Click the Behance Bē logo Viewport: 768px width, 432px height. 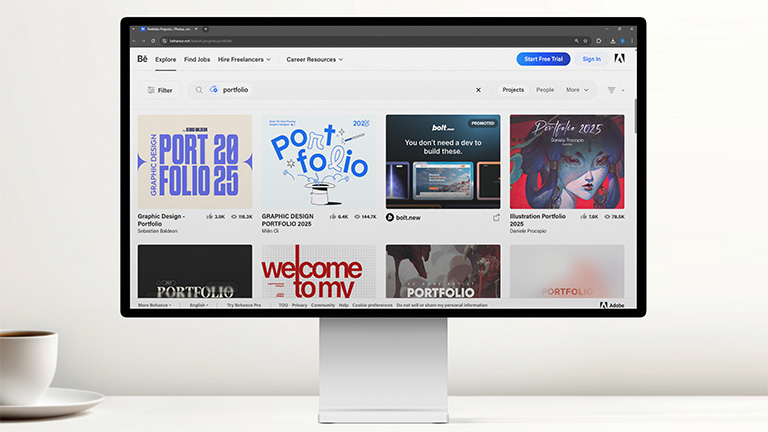pyautogui.click(x=142, y=59)
